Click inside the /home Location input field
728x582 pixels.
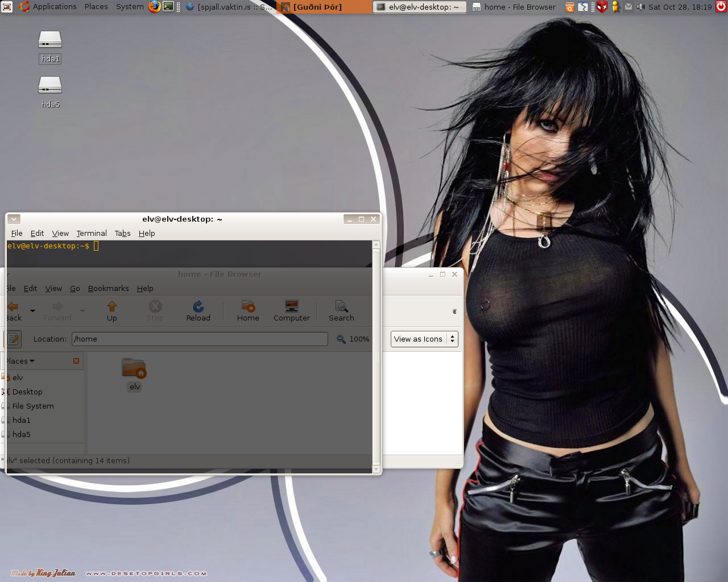click(x=199, y=339)
